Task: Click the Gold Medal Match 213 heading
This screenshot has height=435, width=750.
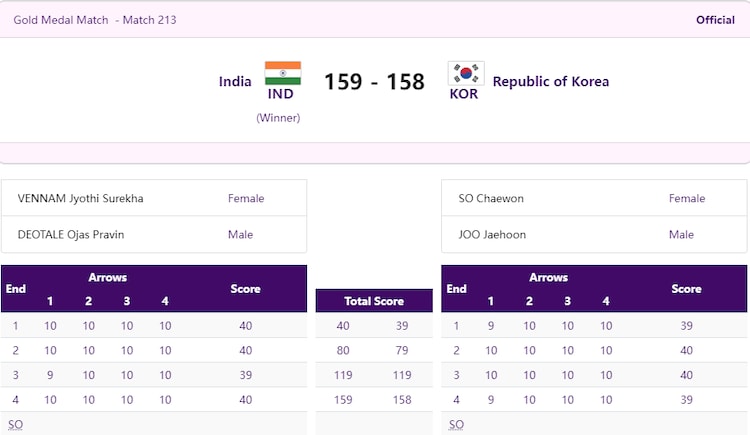Action: click(95, 20)
